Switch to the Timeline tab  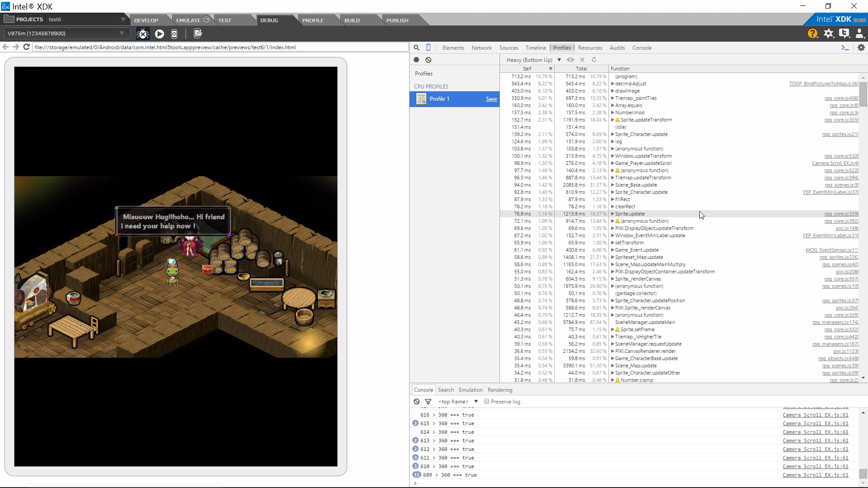point(536,47)
